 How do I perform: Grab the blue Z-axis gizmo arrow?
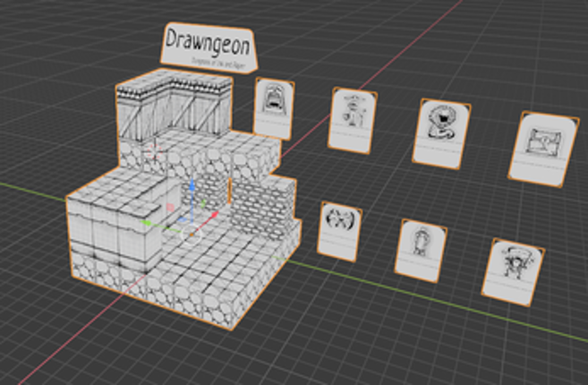192,185
